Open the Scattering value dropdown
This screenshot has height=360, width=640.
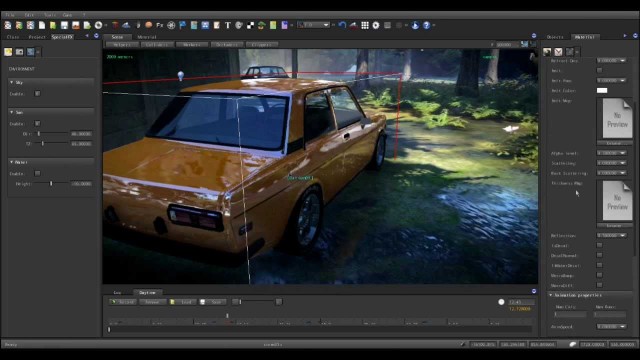[x=623, y=163]
